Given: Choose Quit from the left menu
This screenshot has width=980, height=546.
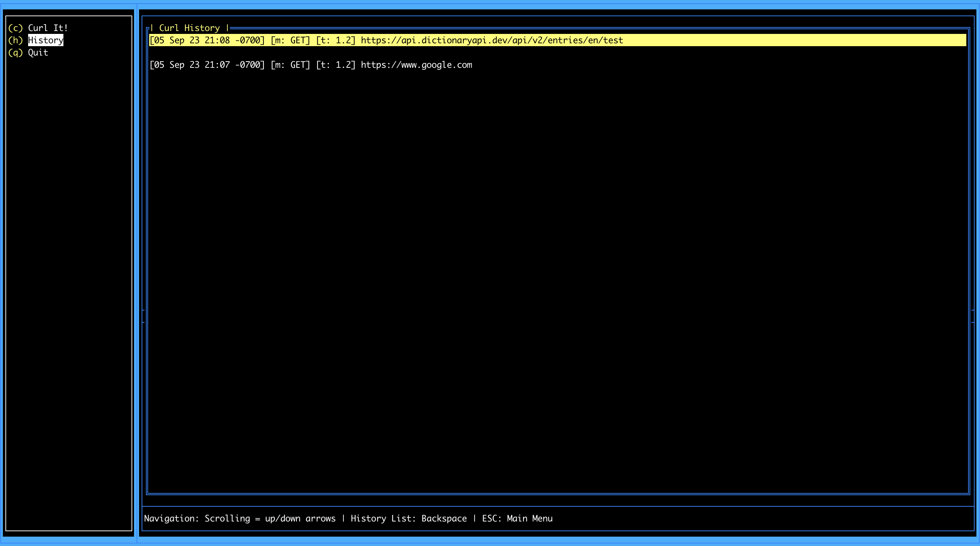Looking at the screenshot, I should [38, 53].
